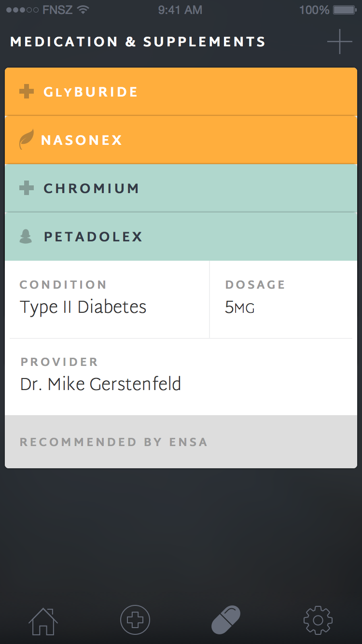Tap the Recommended by ENSA footer
The image size is (362, 644).
point(113,442)
